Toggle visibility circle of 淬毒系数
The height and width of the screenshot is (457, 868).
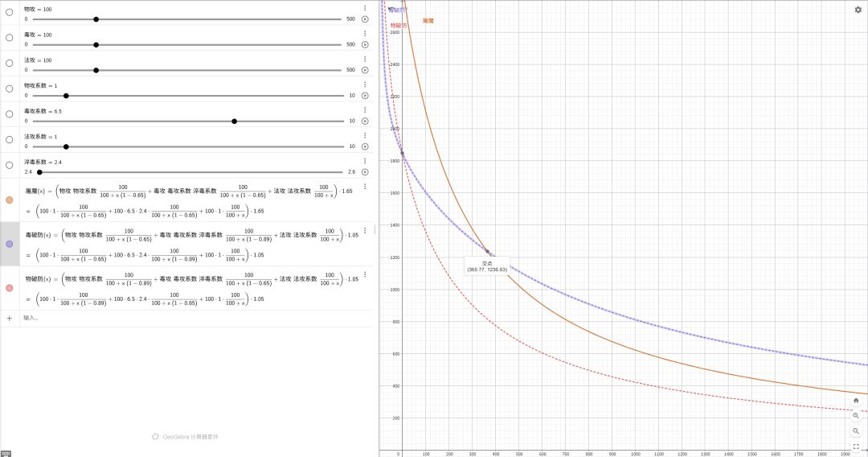click(10, 165)
